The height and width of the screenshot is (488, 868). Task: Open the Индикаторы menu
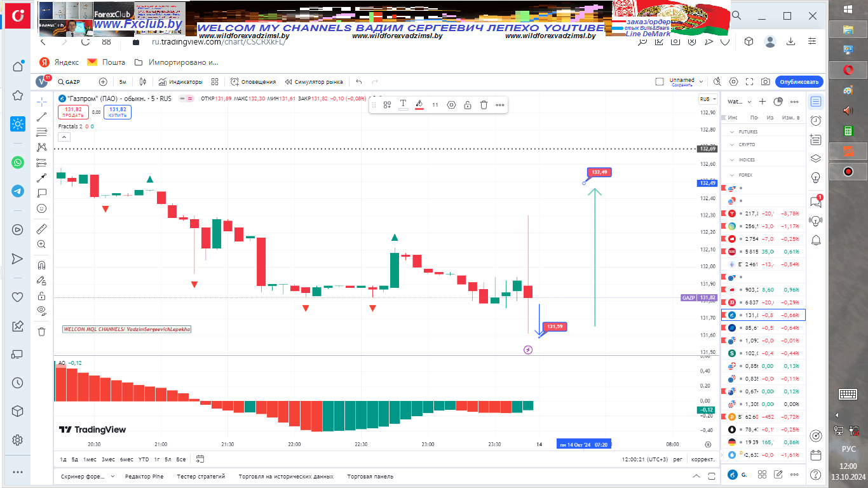coord(180,82)
